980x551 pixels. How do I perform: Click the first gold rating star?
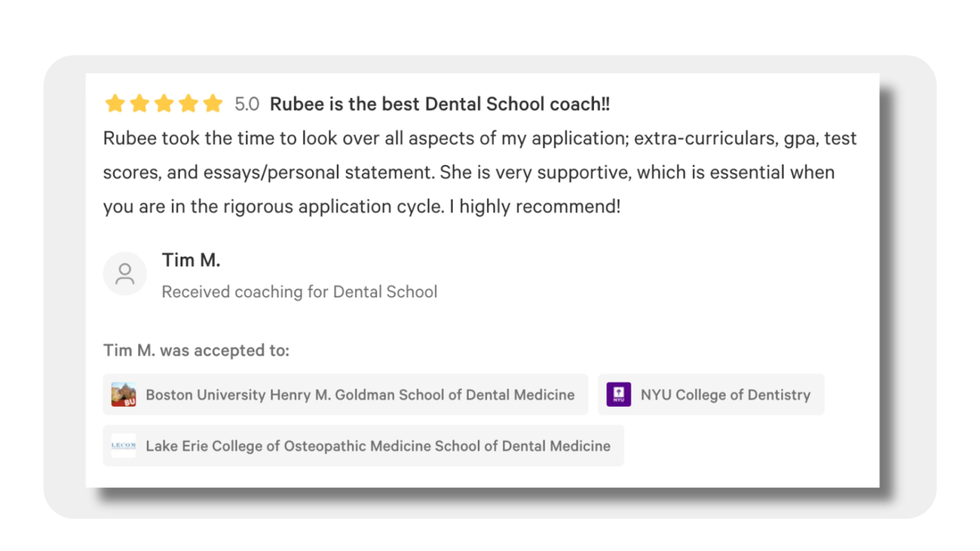point(115,103)
